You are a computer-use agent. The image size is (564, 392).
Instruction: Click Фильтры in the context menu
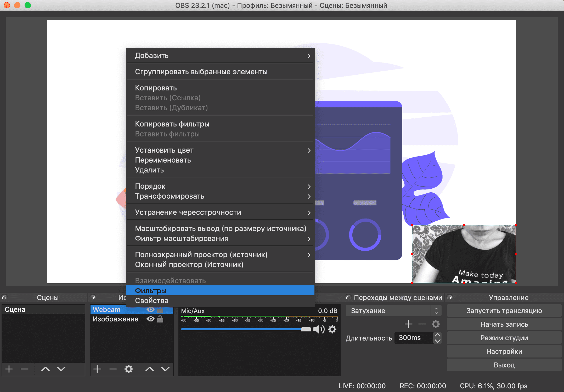[221, 291]
